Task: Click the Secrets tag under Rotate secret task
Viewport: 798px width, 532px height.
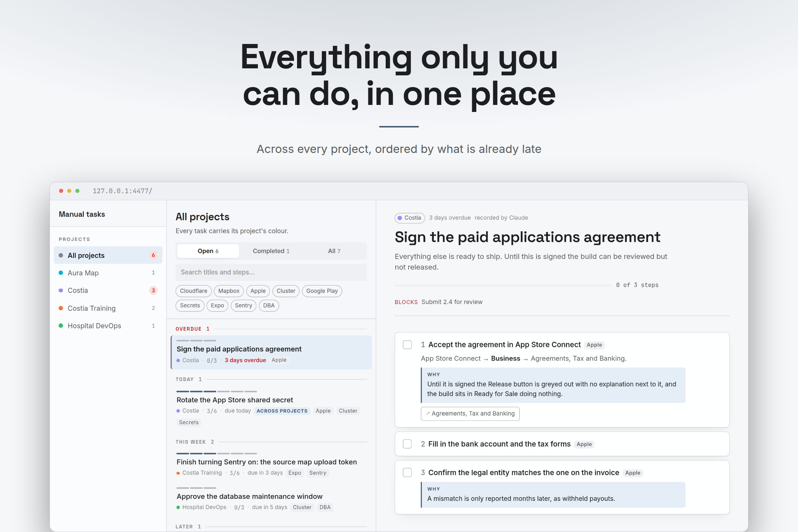Action: (x=189, y=422)
